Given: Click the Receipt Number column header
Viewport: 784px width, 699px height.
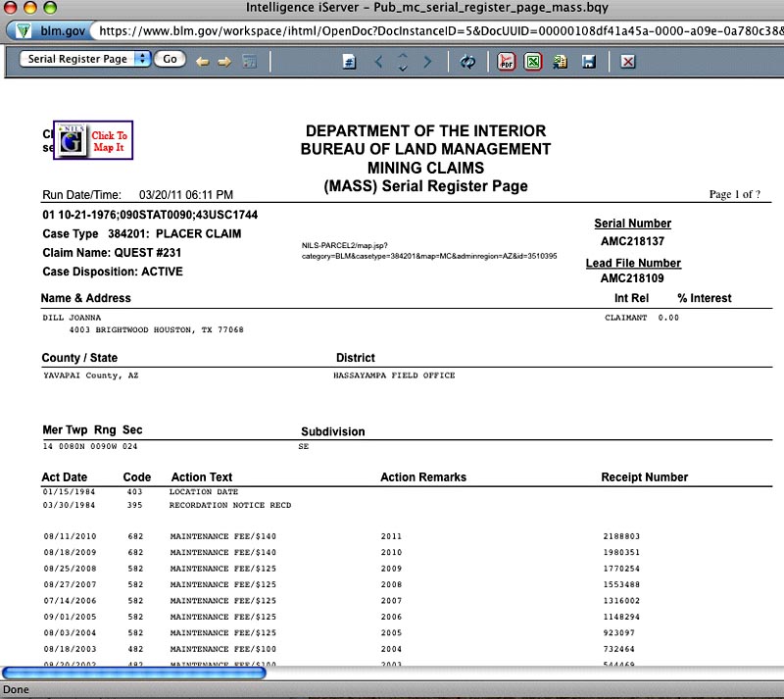Looking at the screenshot, I should [x=645, y=477].
